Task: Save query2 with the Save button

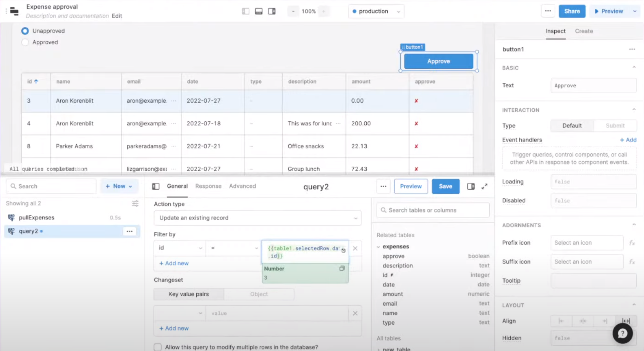Action: (x=445, y=186)
